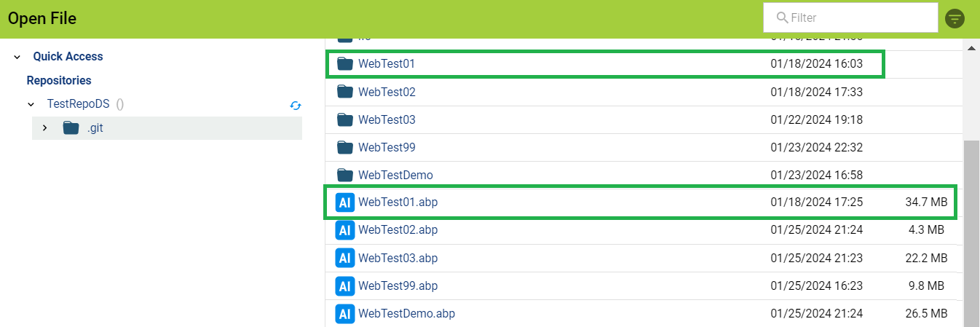Image resolution: width=980 pixels, height=327 pixels.
Task: Collapse the TestRepoDS tree node
Action: click(x=31, y=105)
